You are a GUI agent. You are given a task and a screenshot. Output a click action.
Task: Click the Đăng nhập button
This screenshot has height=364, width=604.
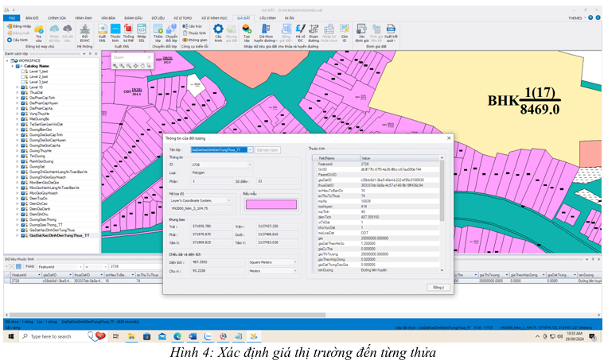point(19,25)
